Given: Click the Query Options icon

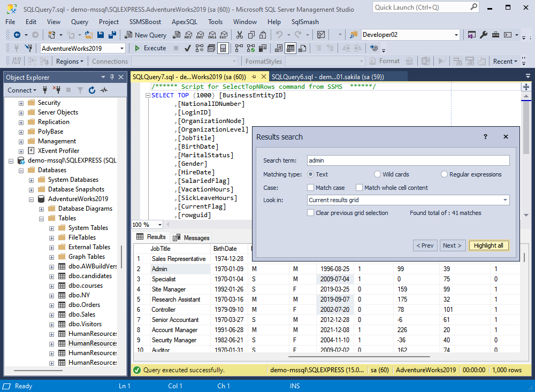Looking at the screenshot, I should (211, 48).
